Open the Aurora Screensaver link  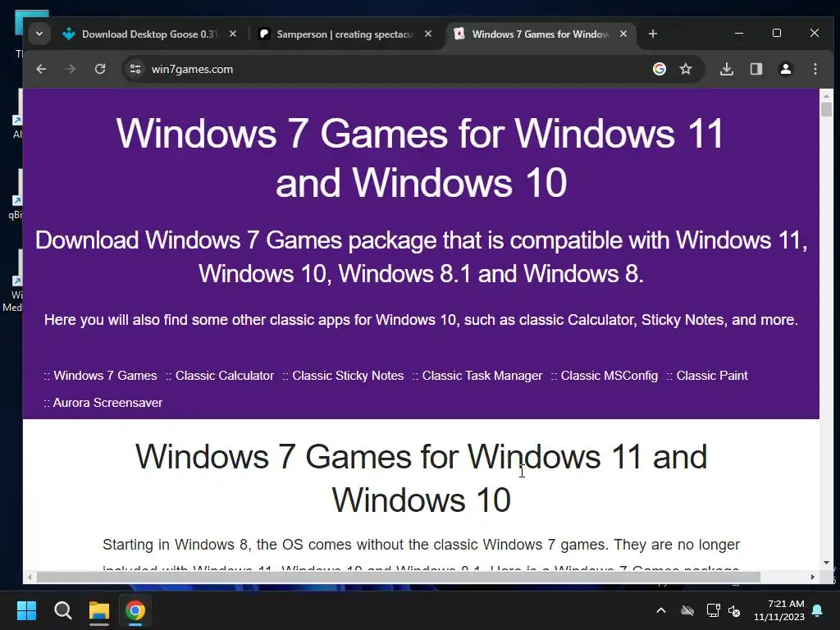(x=107, y=402)
